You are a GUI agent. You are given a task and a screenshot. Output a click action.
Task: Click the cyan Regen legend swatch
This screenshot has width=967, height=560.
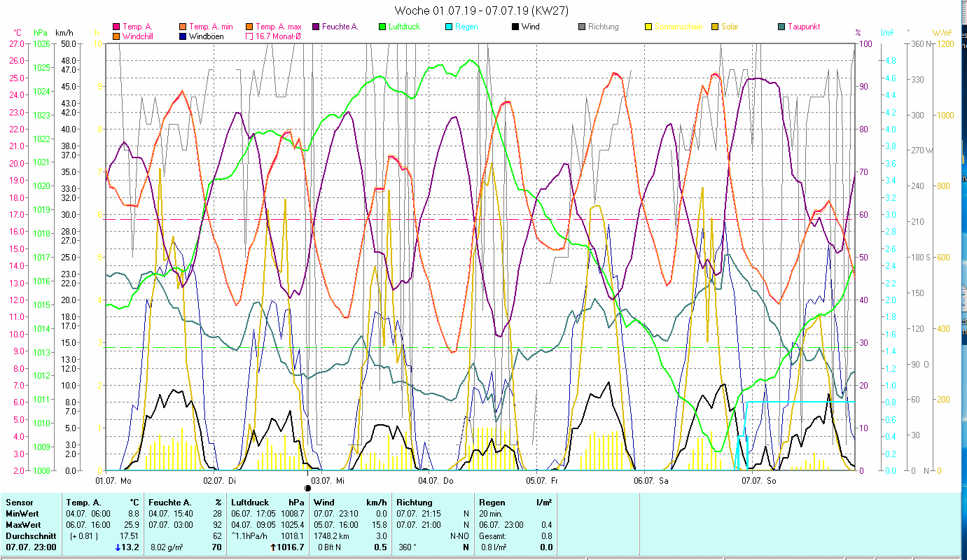point(449,27)
